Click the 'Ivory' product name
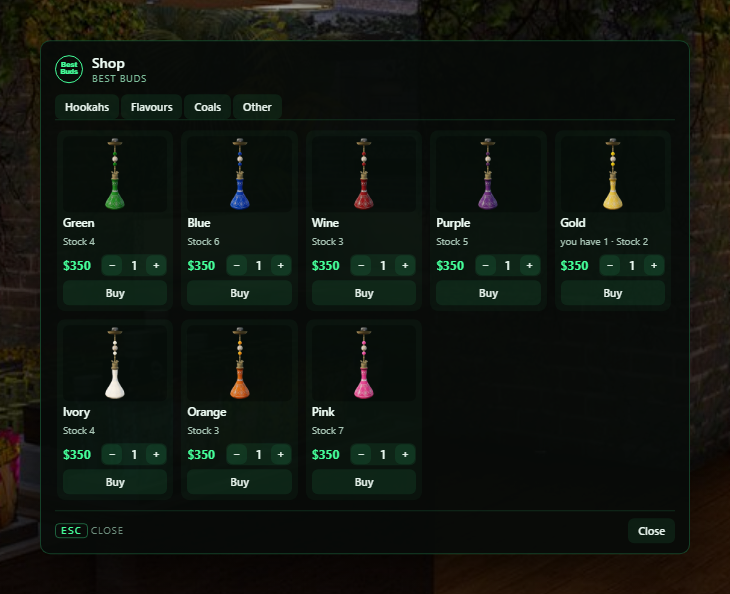The height and width of the screenshot is (594, 730). click(76, 412)
